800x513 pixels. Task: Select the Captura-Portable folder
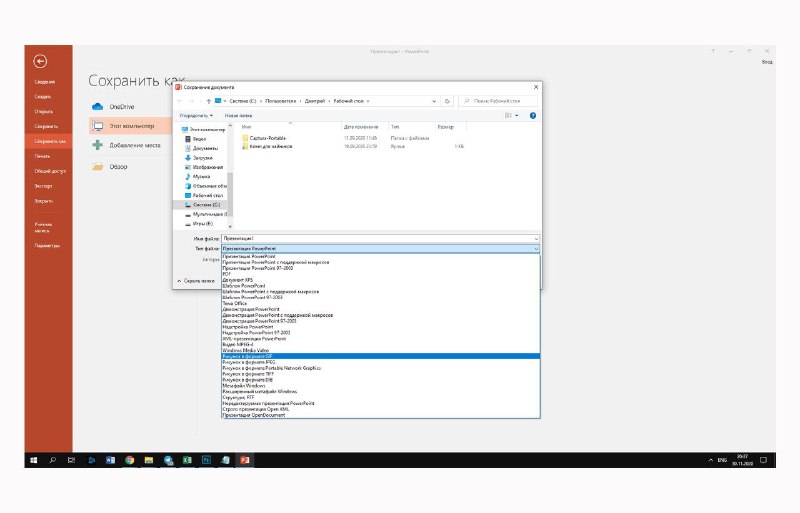pos(267,138)
